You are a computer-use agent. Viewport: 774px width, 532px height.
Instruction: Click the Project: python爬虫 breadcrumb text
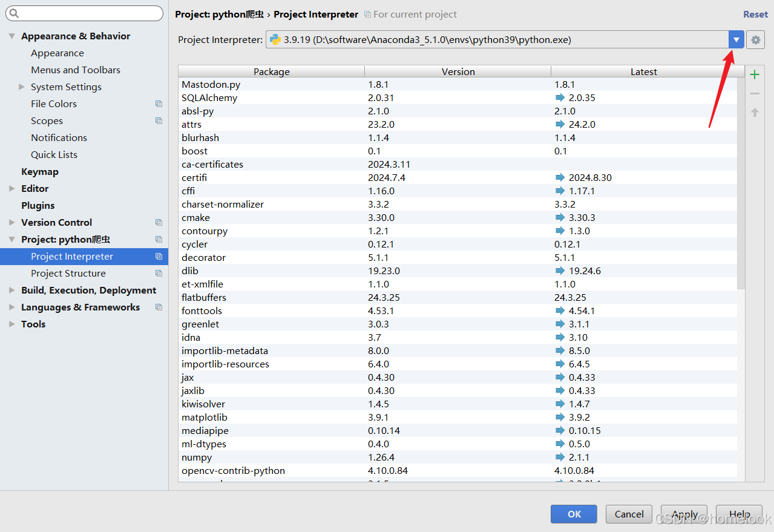click(x=219, y=15)
